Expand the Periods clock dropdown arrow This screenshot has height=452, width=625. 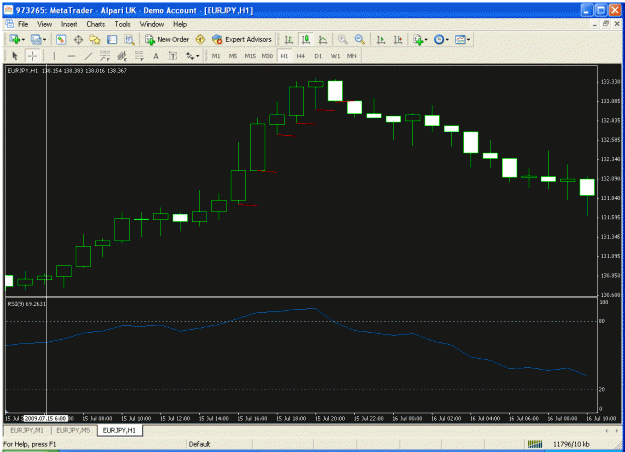point(447,39)
